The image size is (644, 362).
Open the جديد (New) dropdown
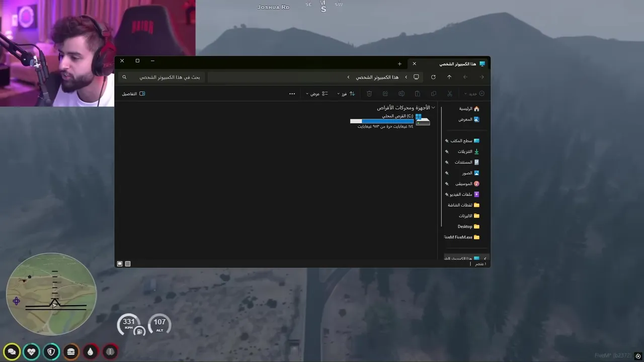474,94
